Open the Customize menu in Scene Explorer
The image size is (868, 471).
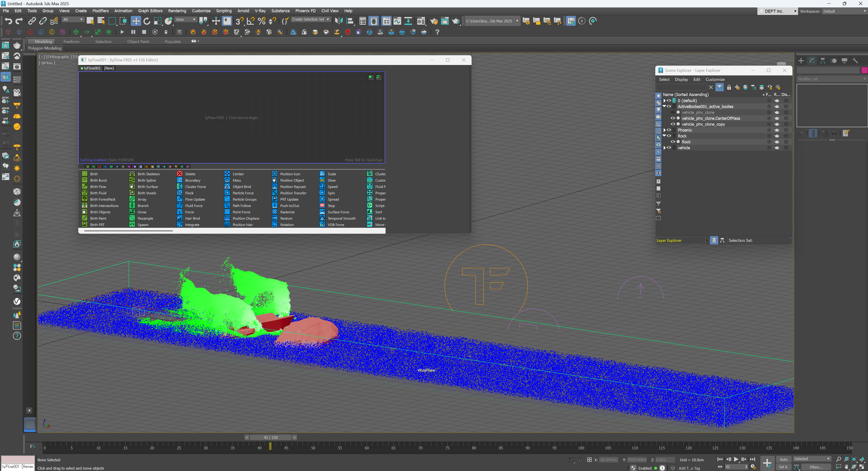pyautogui.click(x=715, y=79)
